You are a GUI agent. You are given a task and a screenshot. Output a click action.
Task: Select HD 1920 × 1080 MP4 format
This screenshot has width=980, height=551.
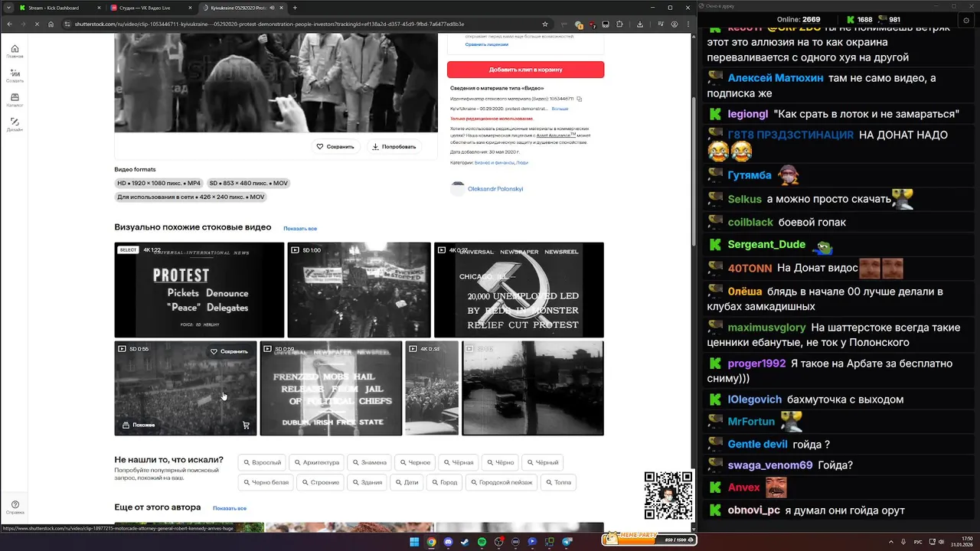[x=158, y=184]
